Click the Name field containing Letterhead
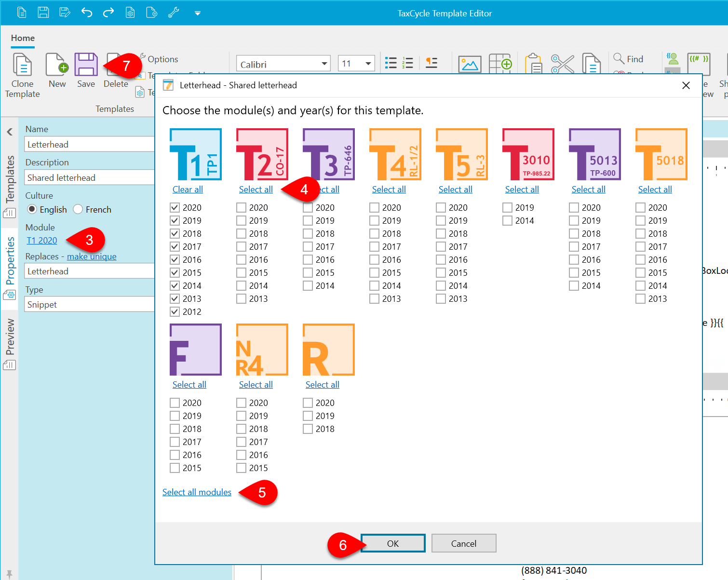The image size is (728, 580). (x=90, y=144)
